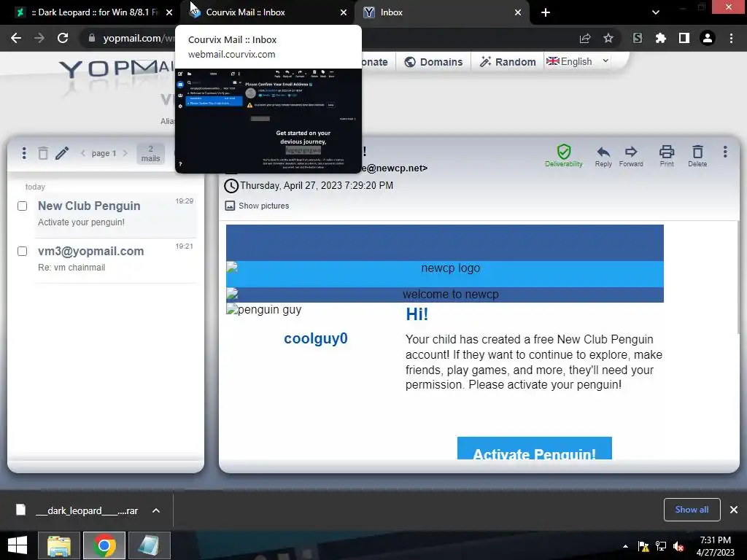Open Chrome three-dot menu
Screen dimensions: 747x560
click(x=731, y=38)
